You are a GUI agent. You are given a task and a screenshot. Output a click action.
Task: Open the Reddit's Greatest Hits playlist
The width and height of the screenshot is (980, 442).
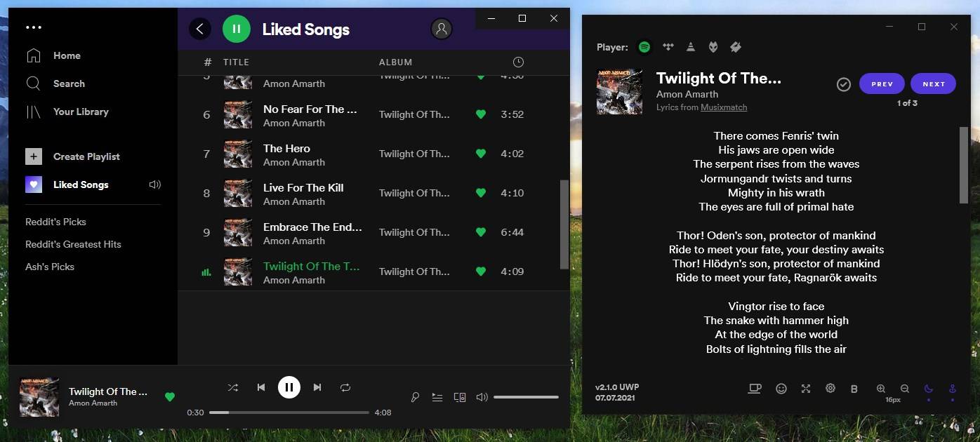73,244
